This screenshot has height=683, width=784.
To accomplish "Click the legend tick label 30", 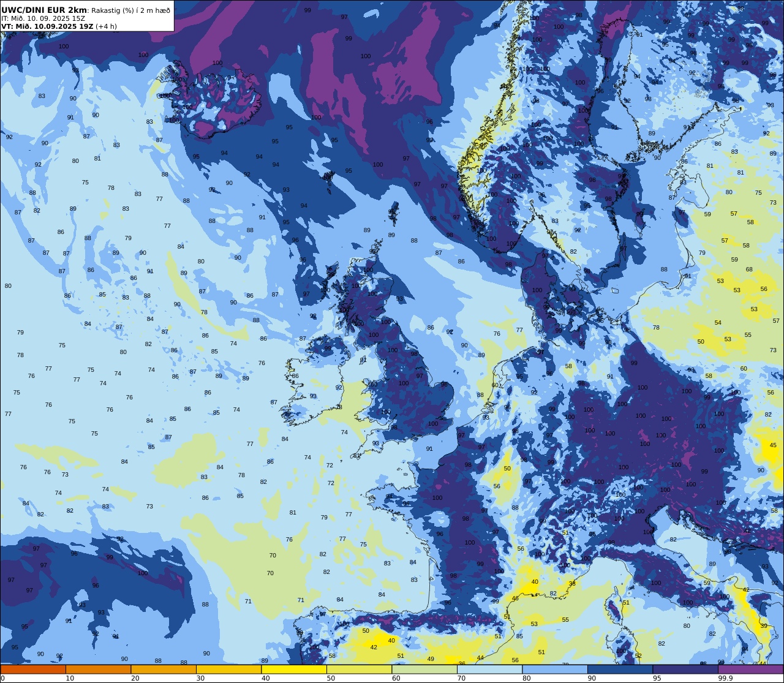I will point(200,678).
